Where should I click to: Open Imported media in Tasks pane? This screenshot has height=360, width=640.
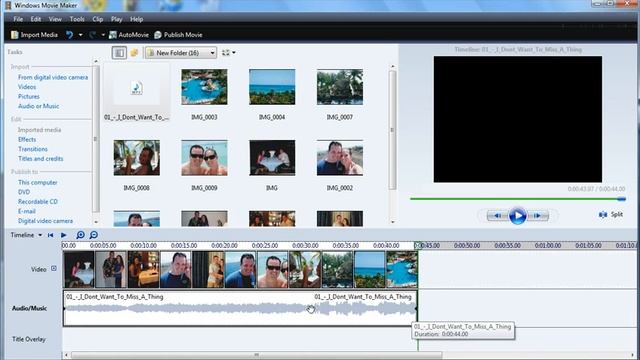tap(39, 130)
